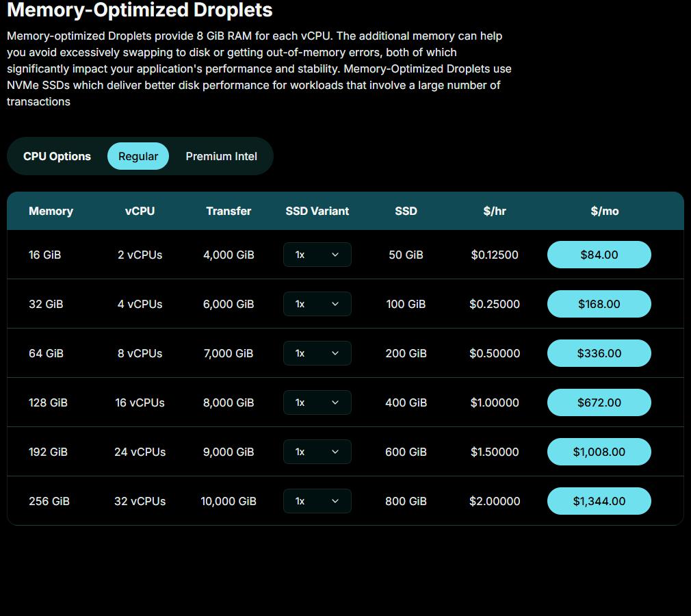691x616 pixels.
Task: Click the Memory column header
Action: tap(51, 211)
